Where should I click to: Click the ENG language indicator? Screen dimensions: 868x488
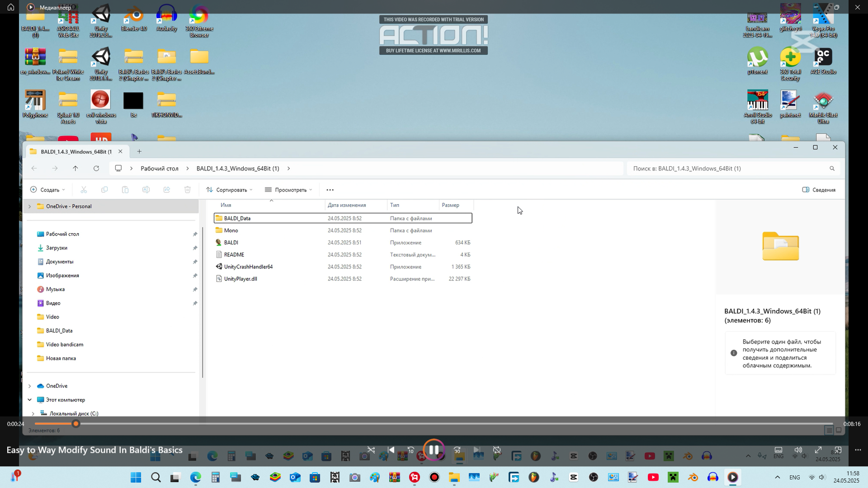pos(794,478)
